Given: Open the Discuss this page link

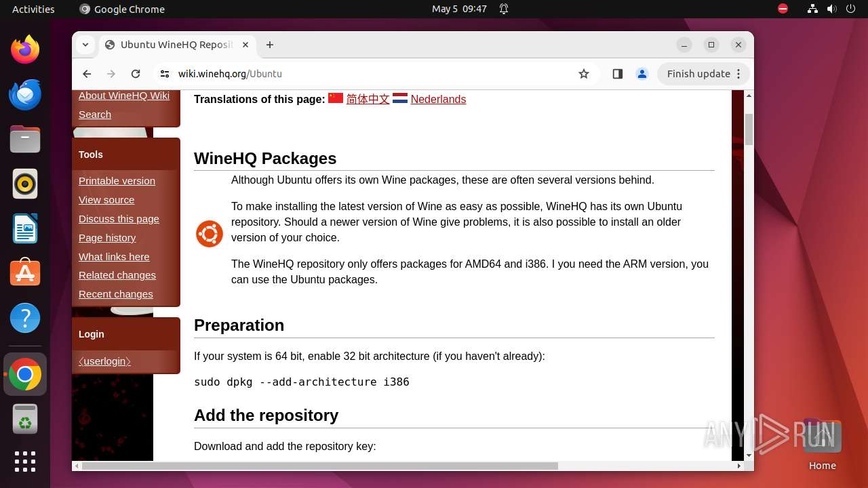Looking at the screenshot, I should (119, 219).
